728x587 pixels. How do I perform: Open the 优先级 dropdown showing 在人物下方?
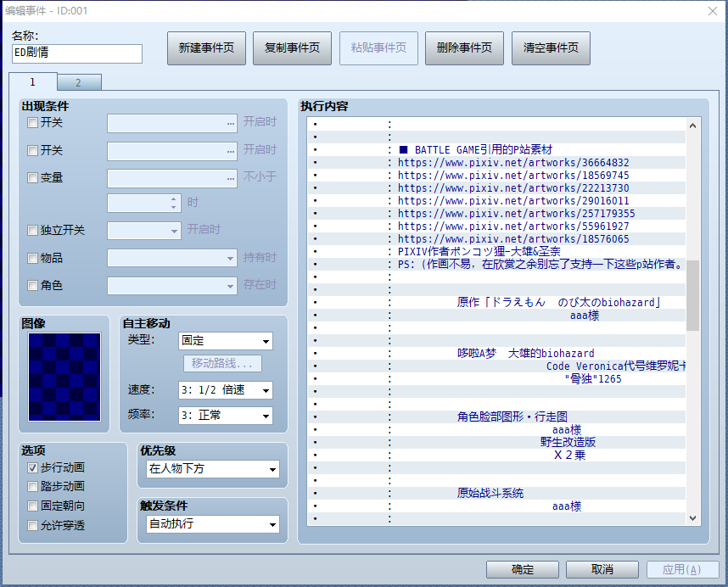(213, 469)
